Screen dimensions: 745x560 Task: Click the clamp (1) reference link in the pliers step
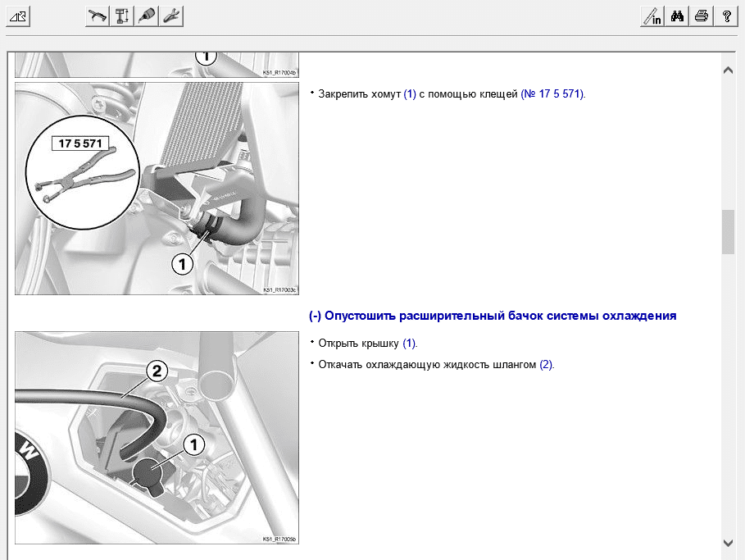(410, 93)
